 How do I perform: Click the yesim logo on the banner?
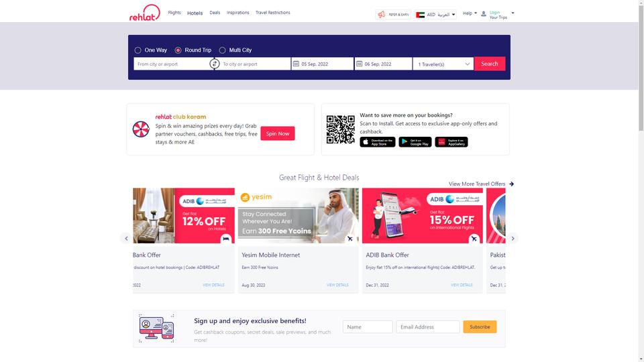[x=256, y=197]
